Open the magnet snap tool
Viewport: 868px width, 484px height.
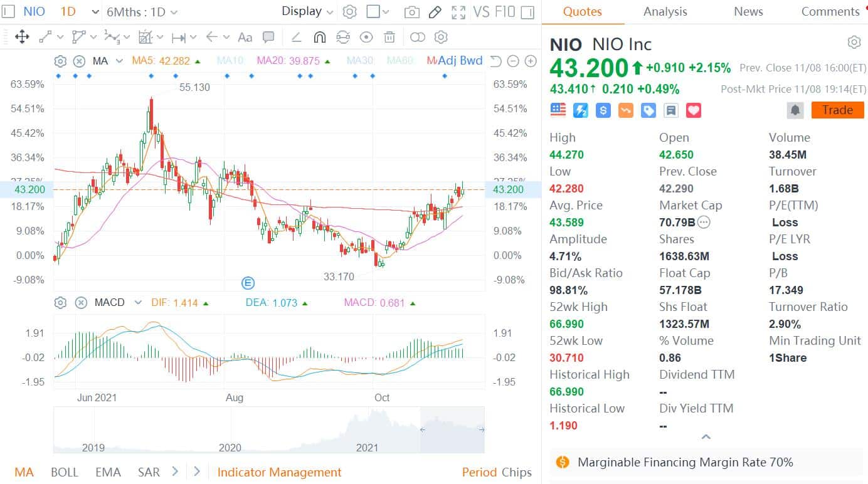[x=320, y=37]
